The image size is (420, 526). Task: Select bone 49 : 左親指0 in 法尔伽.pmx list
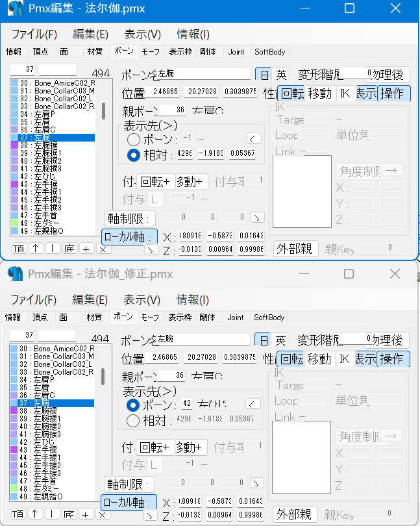[53, 231]
